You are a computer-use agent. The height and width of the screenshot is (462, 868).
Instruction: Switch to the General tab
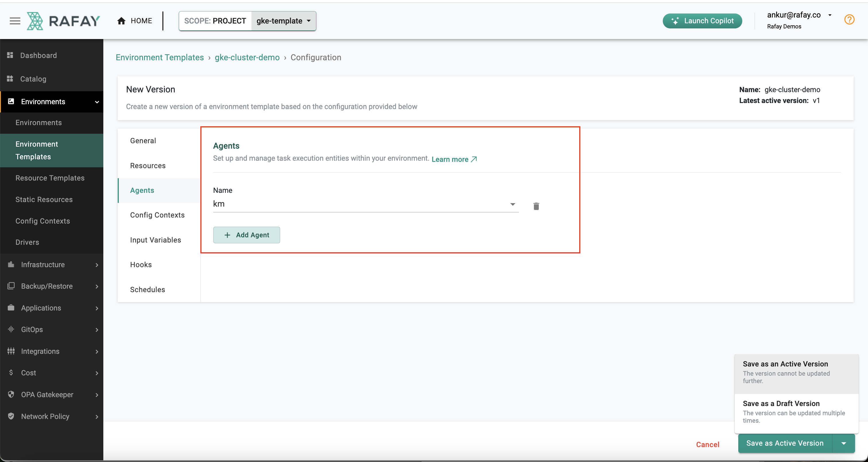pyautogui.click(x=159, y=141)
